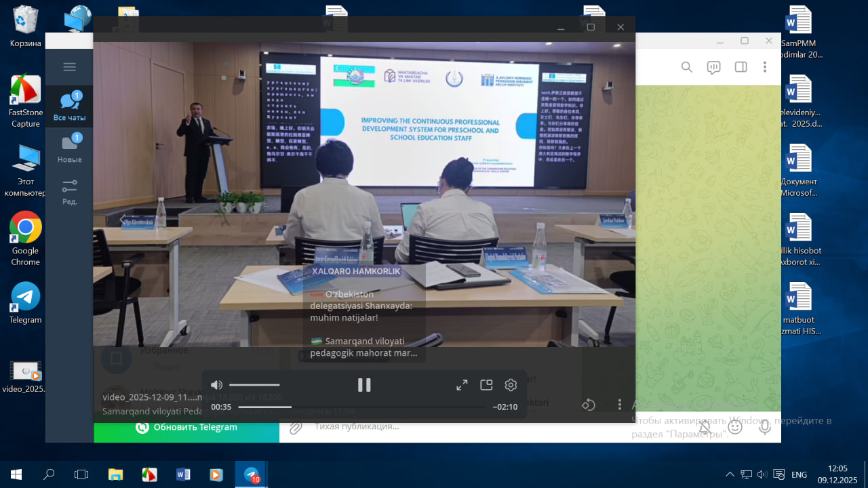Rotate the video with the rotate icon

pyautogui.click(x=588, y=405)
